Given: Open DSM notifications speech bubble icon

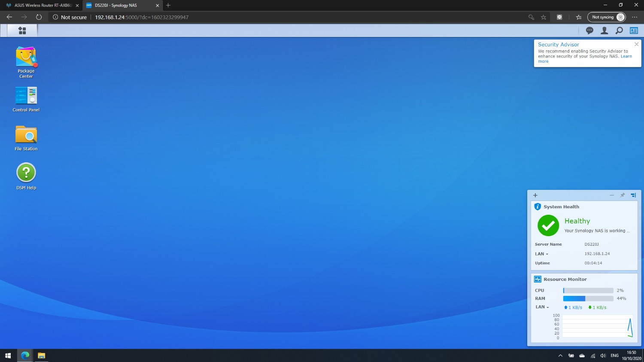Looking at the screenshot, I should (x=589, y=30).
